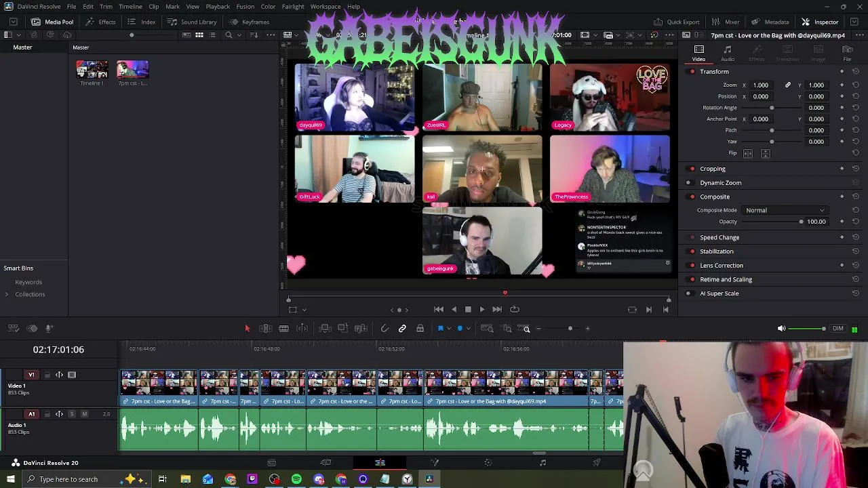Toggle Position Lock padlock icon
868x488 pixels.
pos(420,329)
